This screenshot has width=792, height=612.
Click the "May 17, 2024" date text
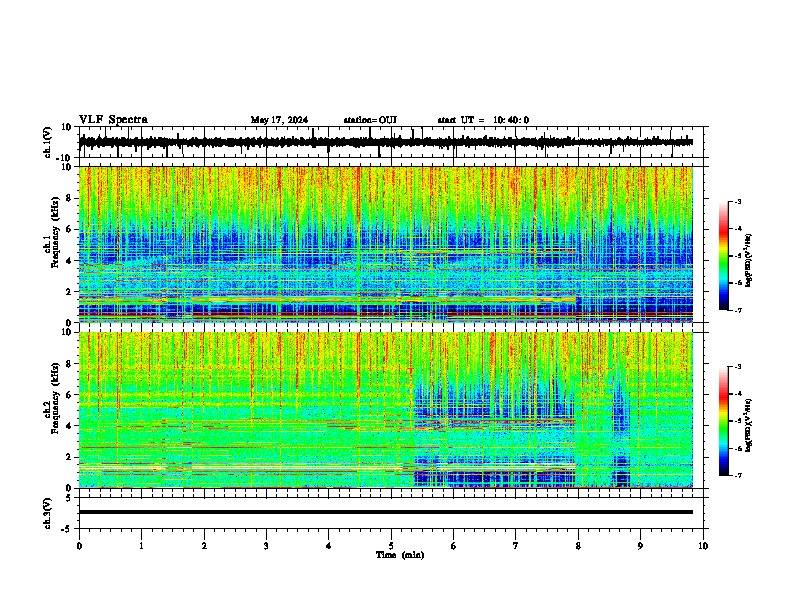(279, 120)
